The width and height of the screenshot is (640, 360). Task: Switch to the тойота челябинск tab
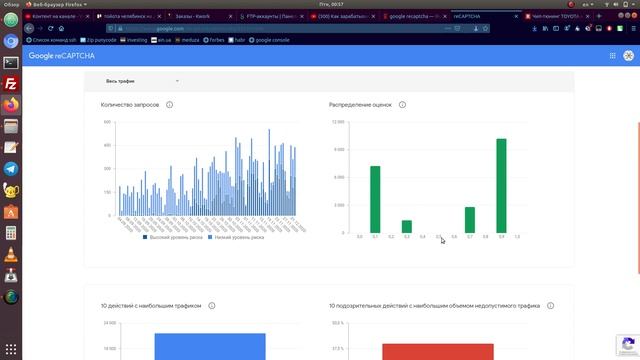pyautogui.click(x=128, y=16)
